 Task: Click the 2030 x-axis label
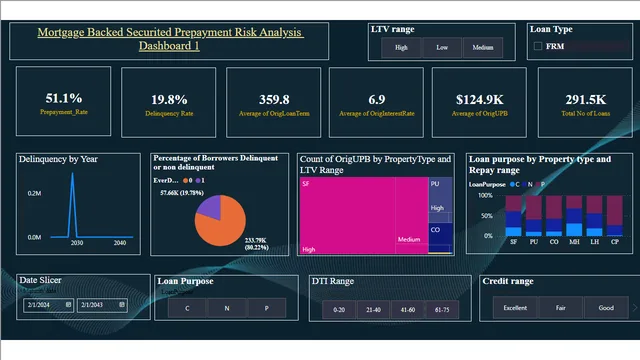coord(77,243)
